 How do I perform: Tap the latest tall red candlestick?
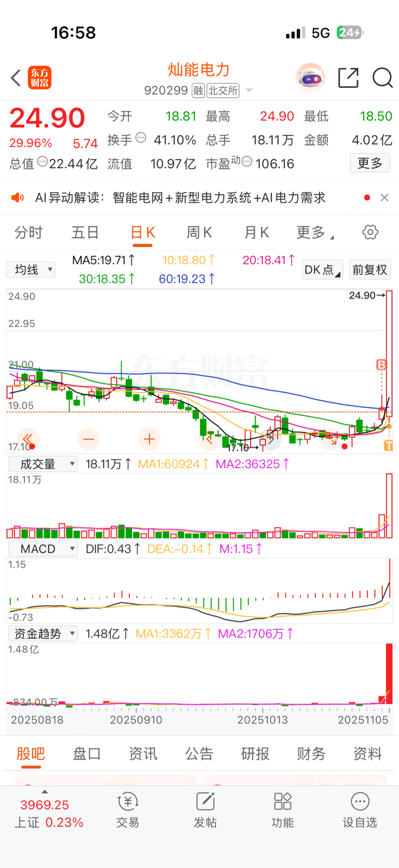click(x=389, y=353)
